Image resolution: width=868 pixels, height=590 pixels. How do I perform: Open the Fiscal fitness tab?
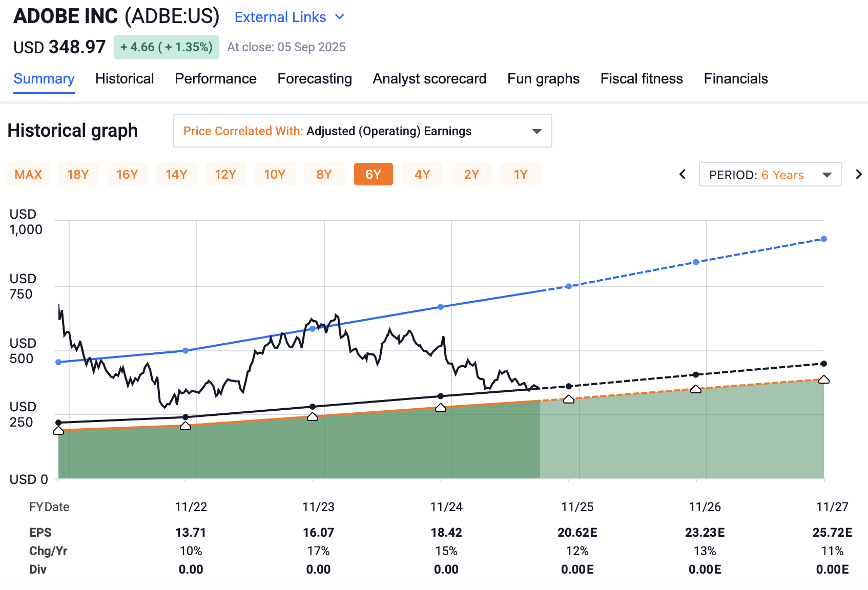(642, 79)
